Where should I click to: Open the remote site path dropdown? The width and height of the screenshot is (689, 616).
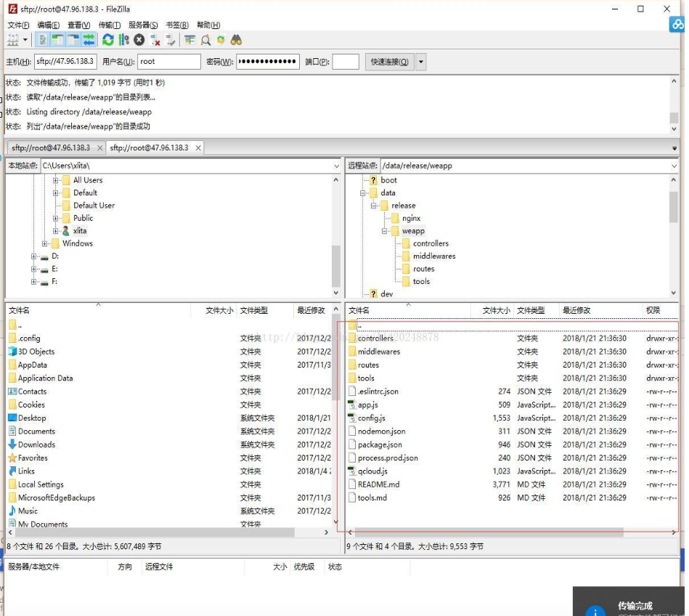point(674,166)
